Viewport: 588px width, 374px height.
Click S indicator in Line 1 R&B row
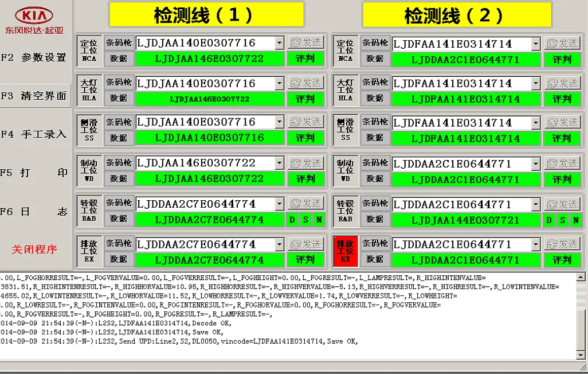[305, 220]
